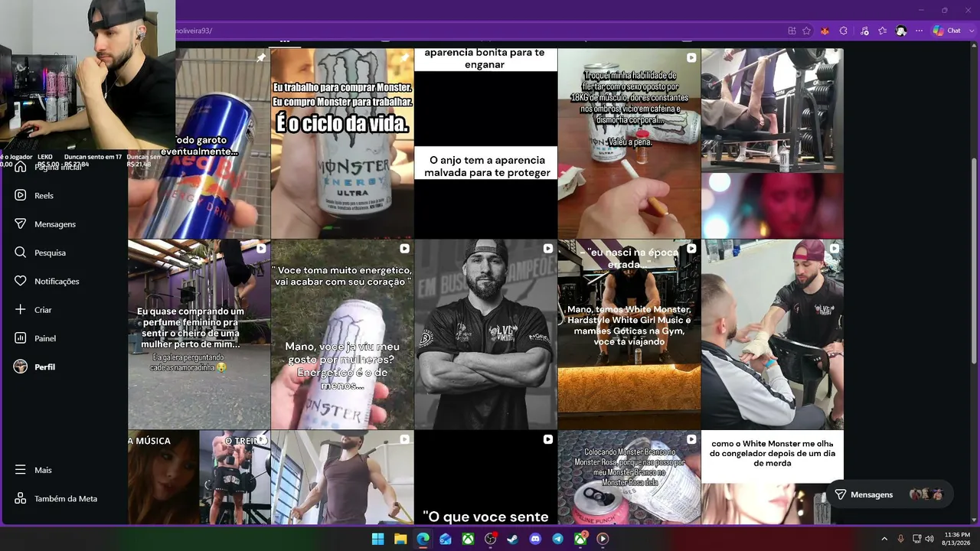The image size is (980, 551).
Task: Open the 'Colocando Monster Branco' reel
Action: coord(629,478)
